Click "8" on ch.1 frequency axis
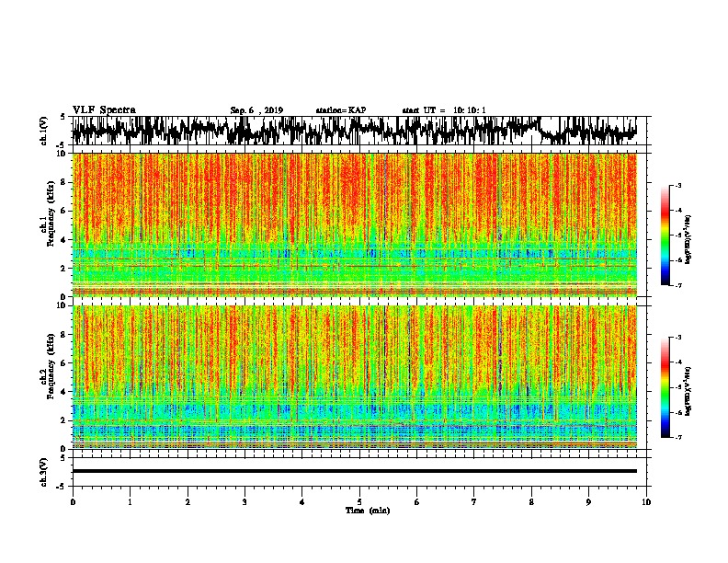The image size is (728, 563). coord(63,182)
